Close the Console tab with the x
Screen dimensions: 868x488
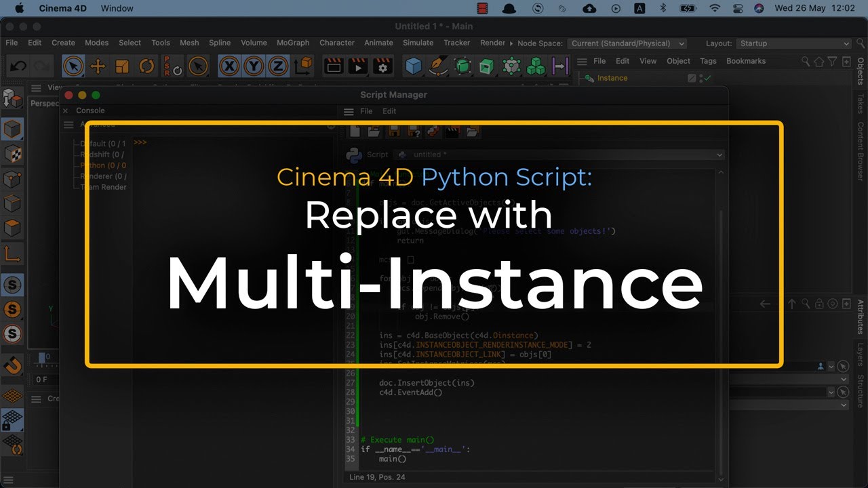(66, 110)
